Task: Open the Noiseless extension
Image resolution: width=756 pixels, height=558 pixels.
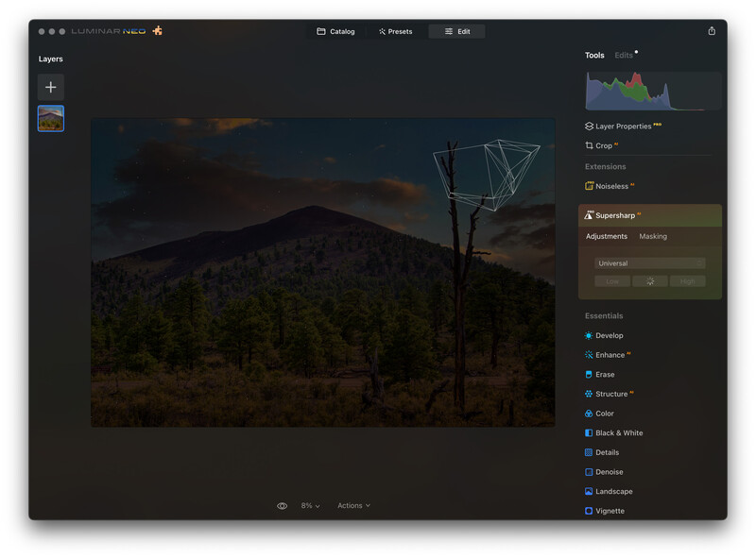Action: pos(610,186)
